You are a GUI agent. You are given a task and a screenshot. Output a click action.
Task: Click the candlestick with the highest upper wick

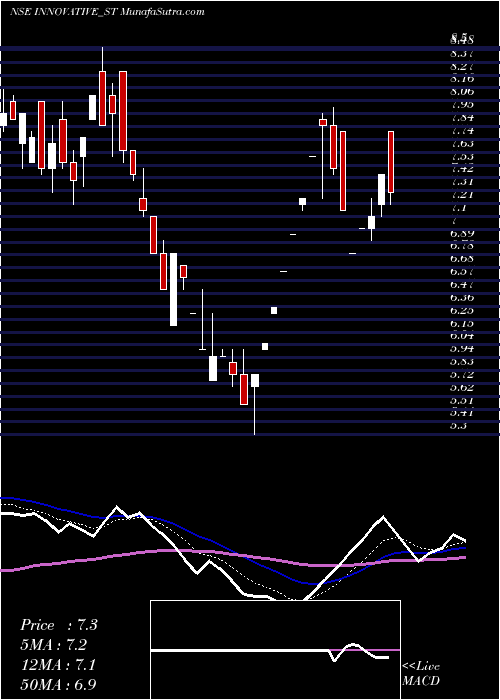coord(102,98)
